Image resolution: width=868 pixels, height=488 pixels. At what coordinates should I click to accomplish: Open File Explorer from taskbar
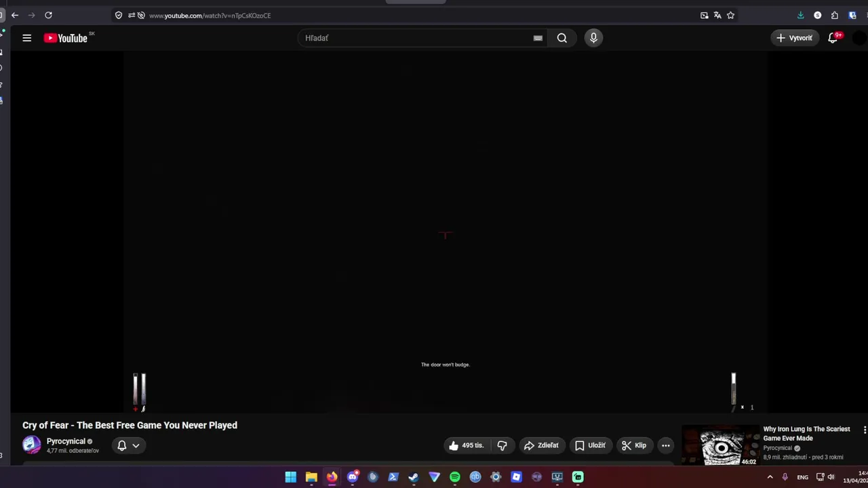click(x=311, y=477)
